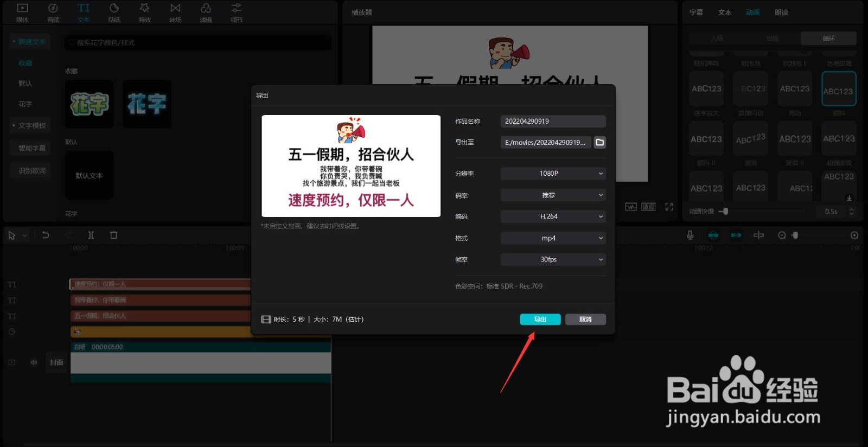This screenshot has width=868, height=447.
Task: Select the 入场 entrance animation tab
Action: click(717, 39)
